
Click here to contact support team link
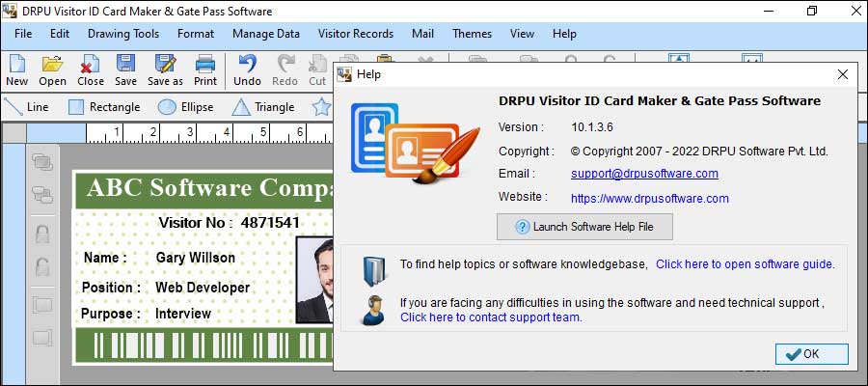(491, 317)
